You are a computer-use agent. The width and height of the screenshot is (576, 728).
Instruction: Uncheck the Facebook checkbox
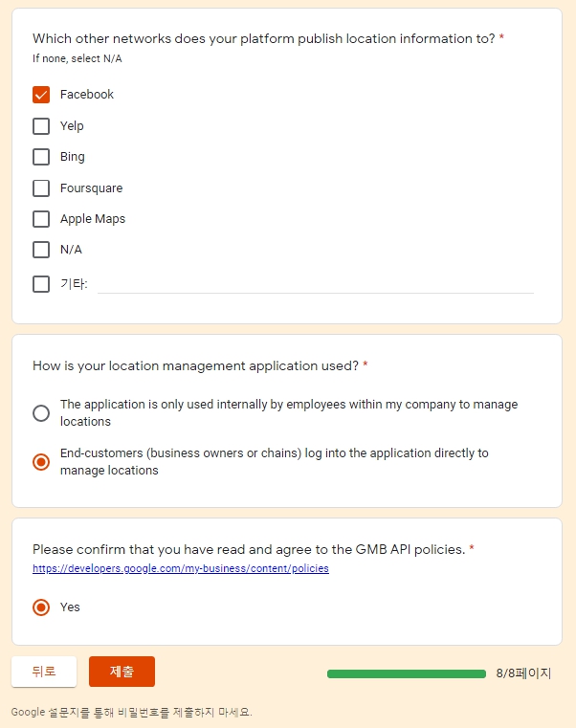tap(41, 95)
